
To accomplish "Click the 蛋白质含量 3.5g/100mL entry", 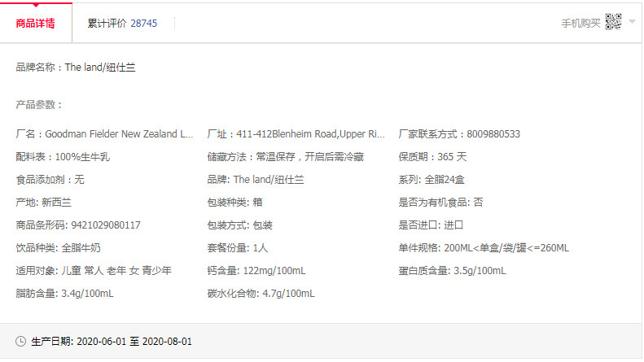I will click(x=452, y=270).
